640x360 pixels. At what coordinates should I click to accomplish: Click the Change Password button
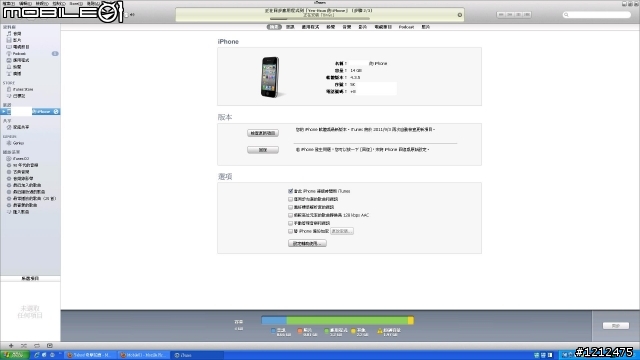coord(342,231)
